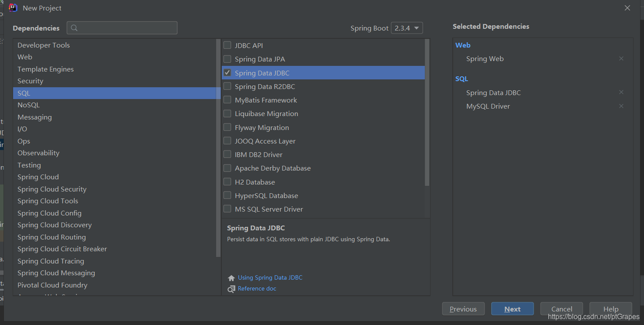Check MS SQL Server Driver
This screenshot has height=325, width=644.
(227, 209)
